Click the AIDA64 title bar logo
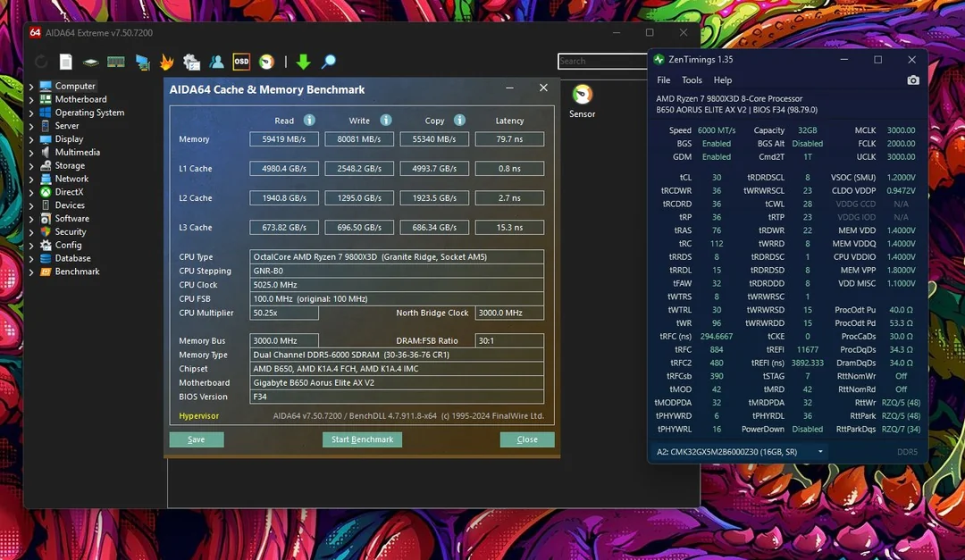This screenshot has height=560, width=965. click(35, 33)
